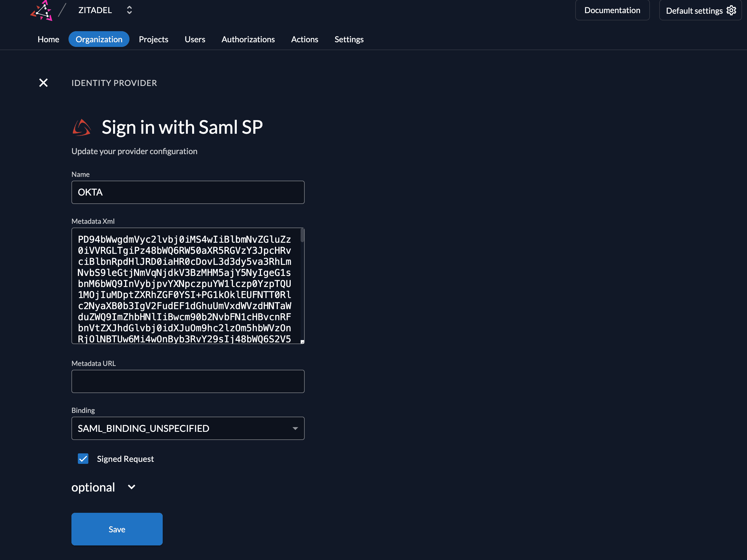This screenshot has height=560, width=747.
Task: Focus the Metadata URL field
Action: [x=188, y=381]
